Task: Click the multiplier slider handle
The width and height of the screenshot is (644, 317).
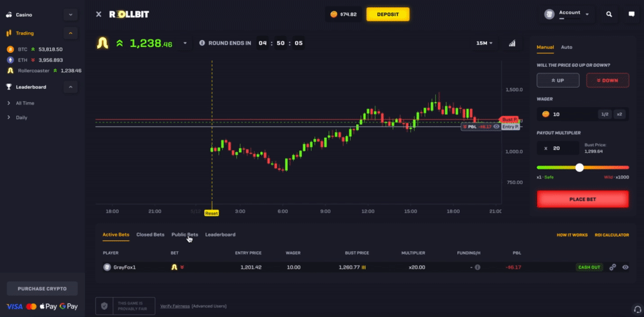Action: pyautogui.click(x=580, y=168)
